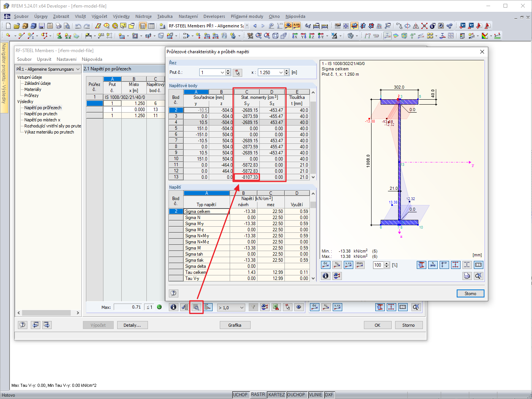532x399 pixels.
Task: Click the info icon in the stress dialog
Action: click(326, 276)
